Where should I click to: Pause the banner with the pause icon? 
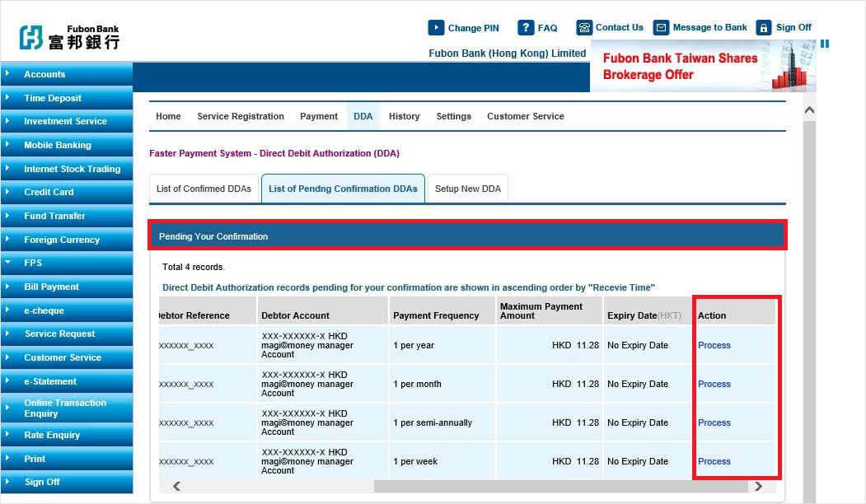click(x=825, y=44)
